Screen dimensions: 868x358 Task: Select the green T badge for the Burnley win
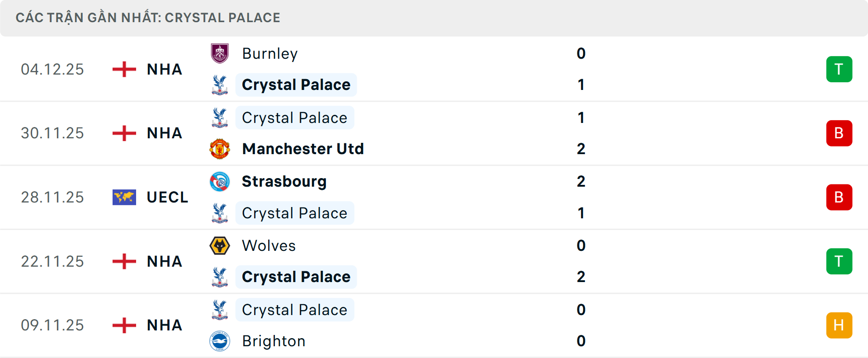coord(840,69)
